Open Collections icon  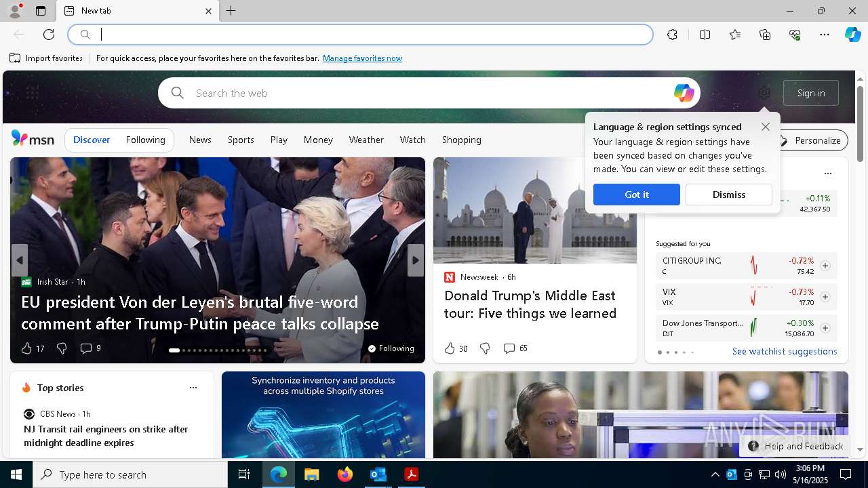point(765,35)
